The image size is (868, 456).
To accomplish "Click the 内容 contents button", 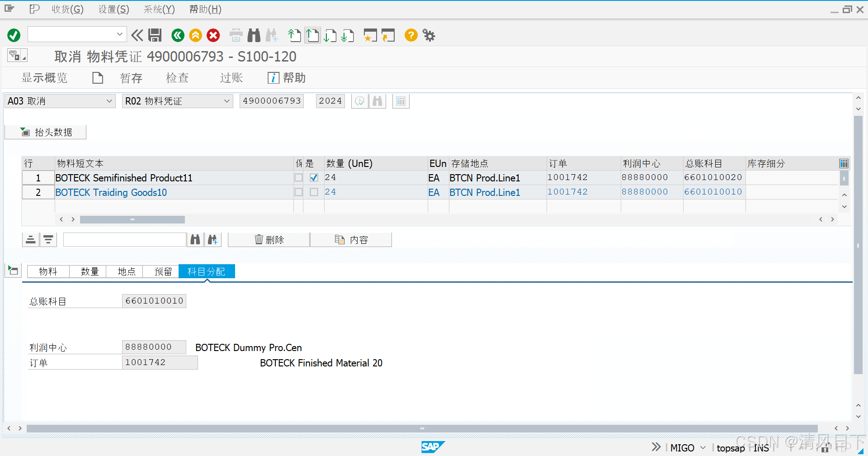I will coord(351,239).
